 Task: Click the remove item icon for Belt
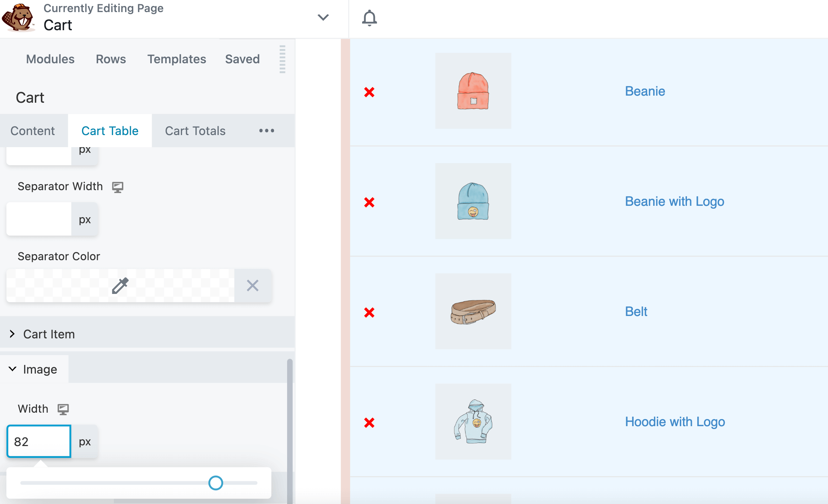[370, 311]
